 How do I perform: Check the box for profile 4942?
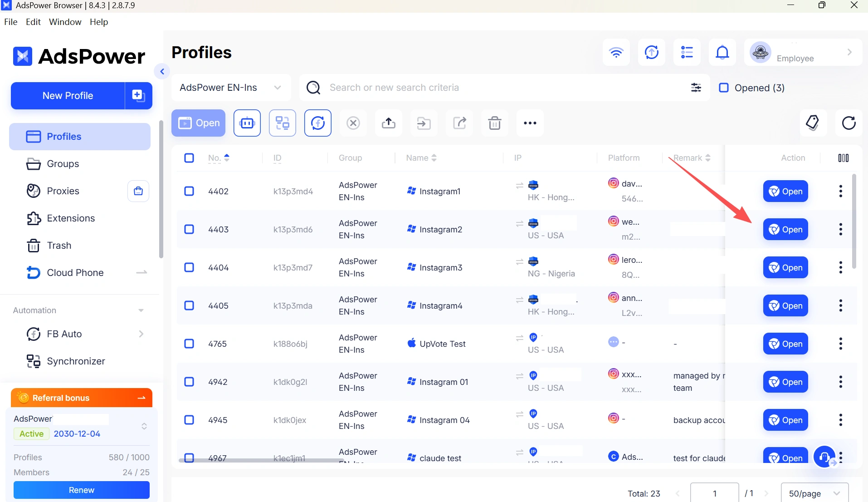(189, 382)
